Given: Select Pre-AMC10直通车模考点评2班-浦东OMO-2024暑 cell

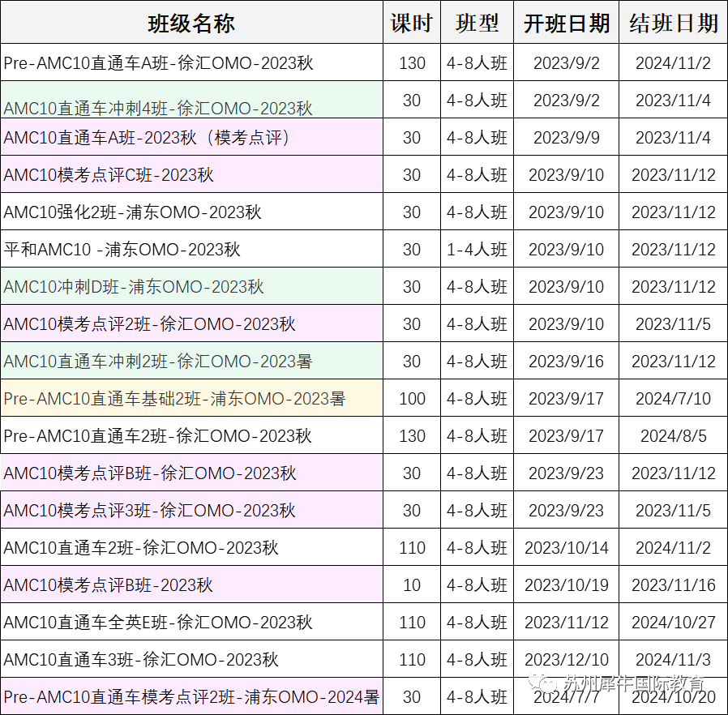Looking at the screenshot, I should (191, 696).
